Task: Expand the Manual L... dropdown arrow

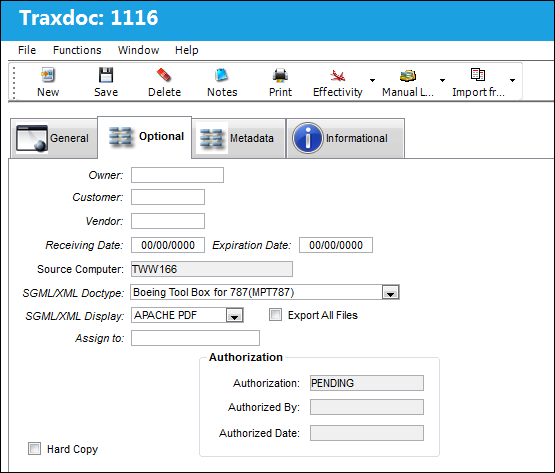Action: tap(442, 81)
